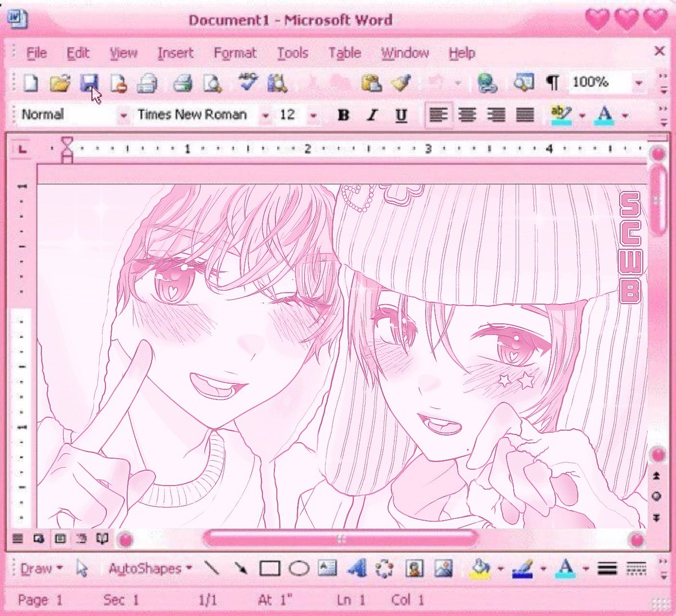The height and width of the screenshot is (616, 676).
Task: Align text right
Action: click(x=496, y=115)
